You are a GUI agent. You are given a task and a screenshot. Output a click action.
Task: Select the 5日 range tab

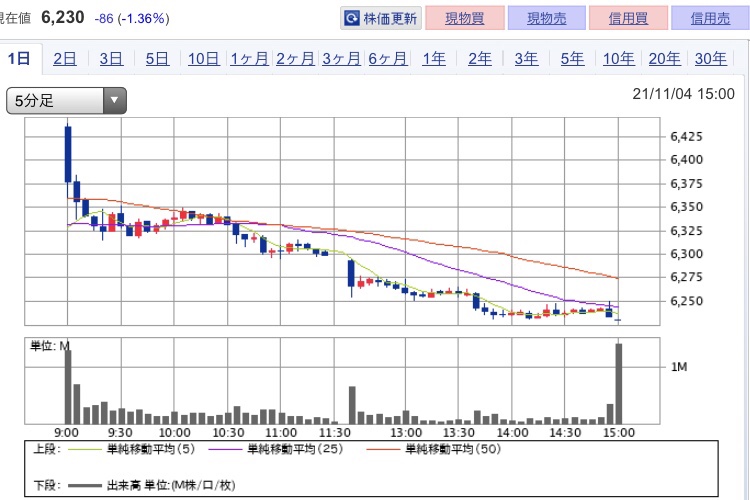pyautogui.click(x=157, y=59)
